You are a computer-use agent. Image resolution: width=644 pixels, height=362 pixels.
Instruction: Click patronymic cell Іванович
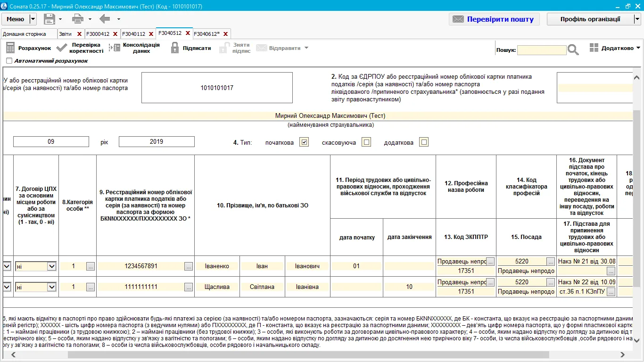click(307, 266)
